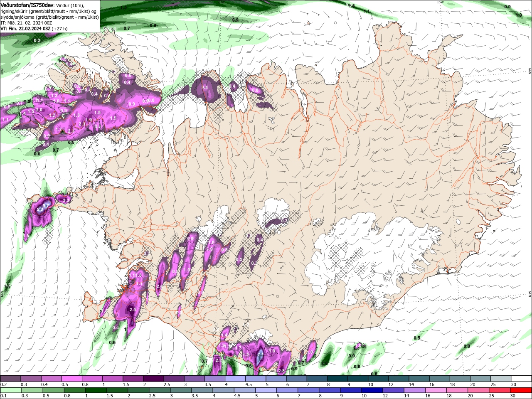Select the dark green 1–1.5 rain legend swatch
The width and height of the screenshot is (532, 399).
[x=96, y=390]
